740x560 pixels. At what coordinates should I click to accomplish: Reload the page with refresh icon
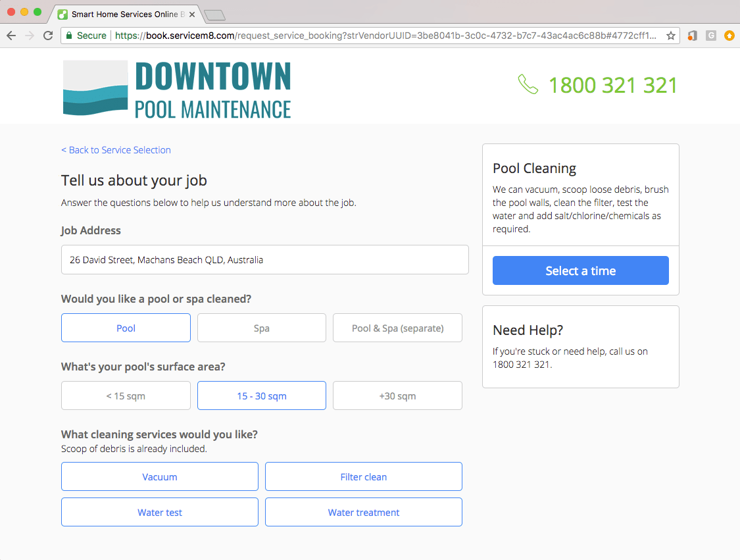pyautogui.click(x=48, y=36)
